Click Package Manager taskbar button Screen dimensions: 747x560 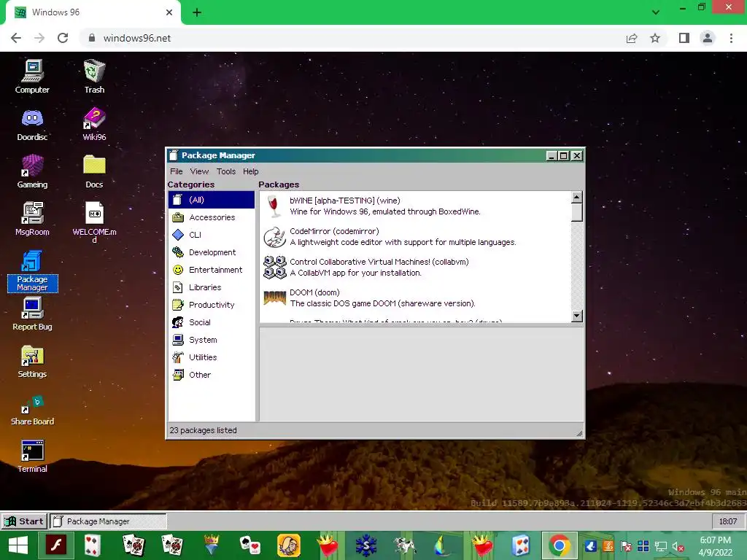[108, 521]
